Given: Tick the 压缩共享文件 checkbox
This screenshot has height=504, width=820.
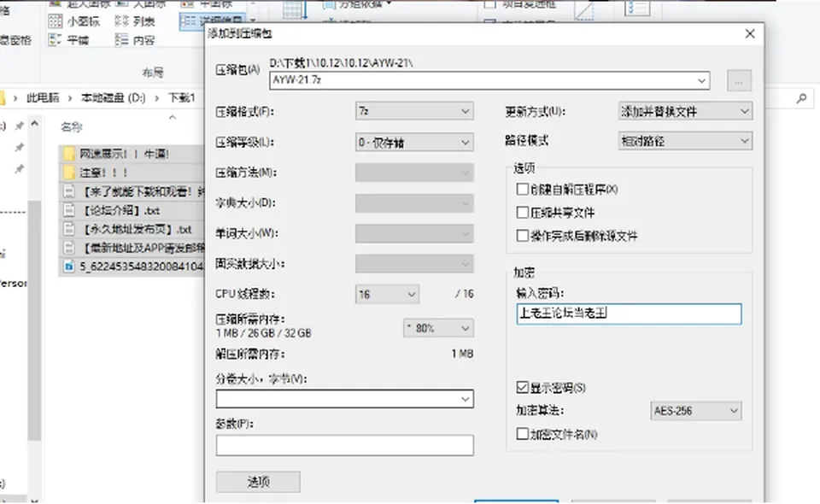Looking at the screenshot, I should point(522,212).
